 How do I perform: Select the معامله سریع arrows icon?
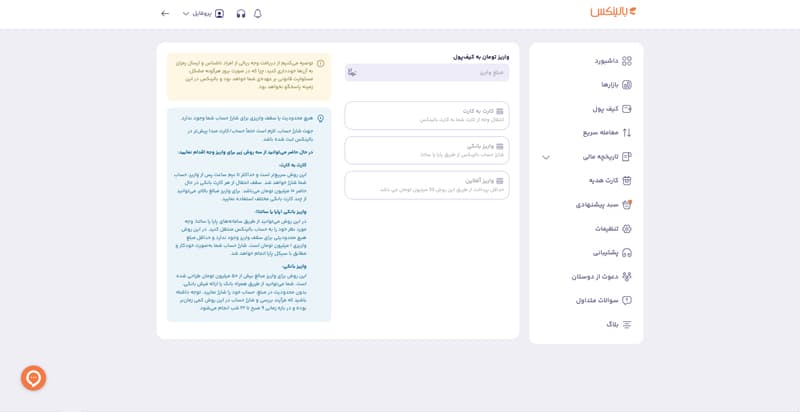tap(627, 133)
